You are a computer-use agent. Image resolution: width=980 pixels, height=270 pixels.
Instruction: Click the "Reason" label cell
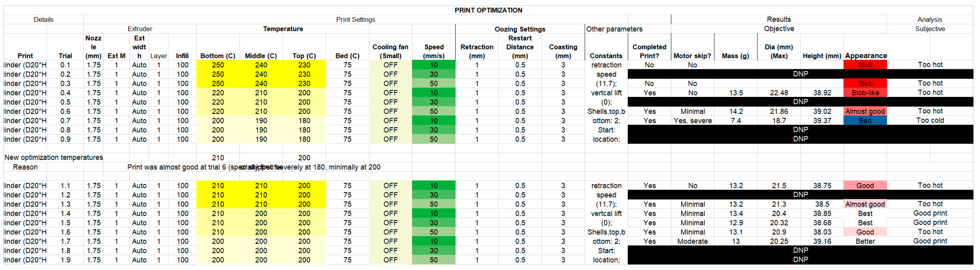[25, 167]
